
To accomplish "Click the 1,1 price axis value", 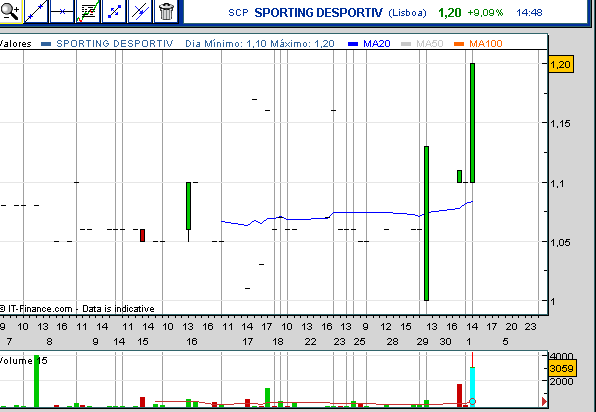I will coord(558,183).
